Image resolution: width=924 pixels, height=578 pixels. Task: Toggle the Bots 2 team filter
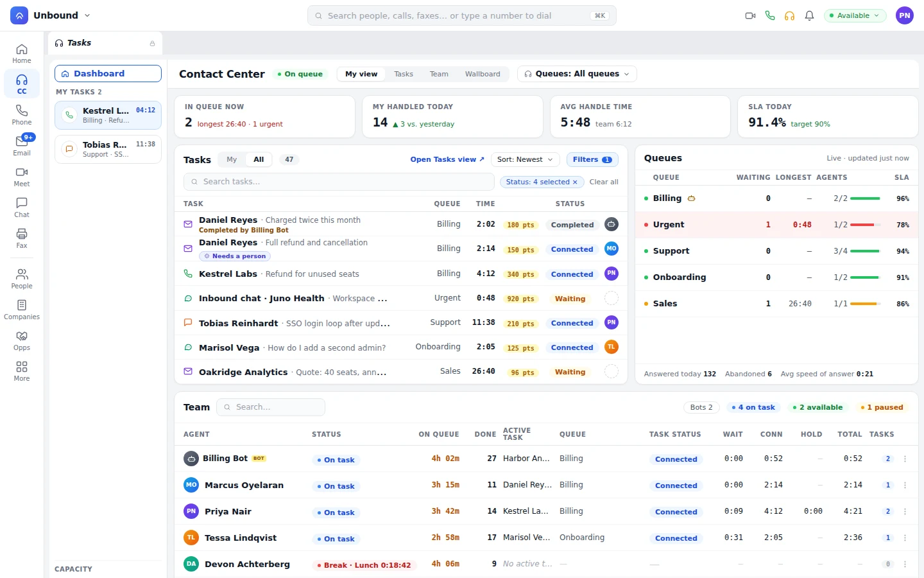click(x=701, y=407)
